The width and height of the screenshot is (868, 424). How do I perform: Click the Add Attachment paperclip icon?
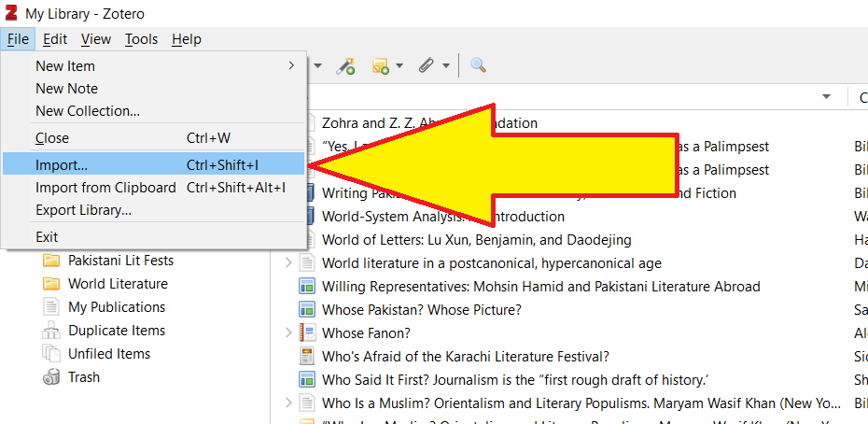[x=426, y=66]
